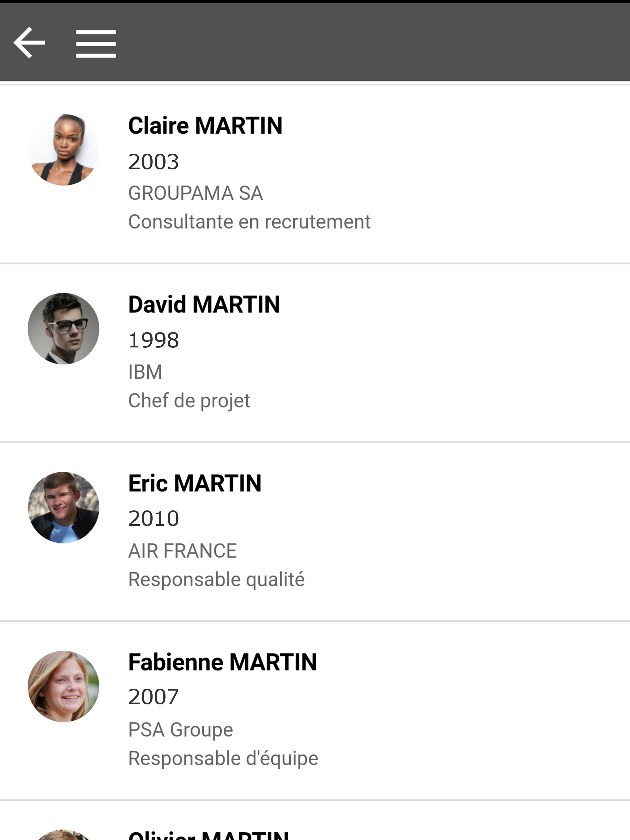This screenshot has height=840, width=630.
Task: Click the PSA Groupe company label
Action: [181, 730]
